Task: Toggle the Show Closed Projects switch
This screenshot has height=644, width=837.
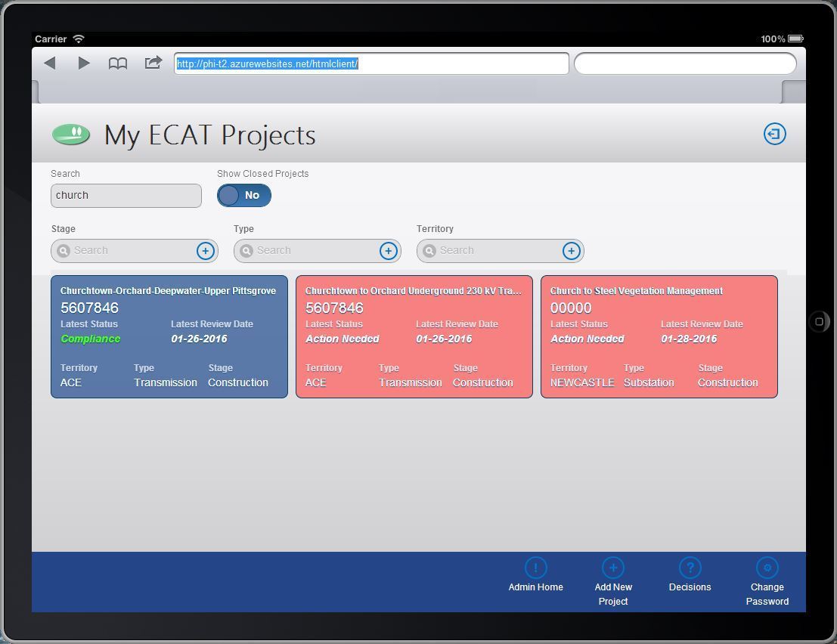Action: [243, 196]
